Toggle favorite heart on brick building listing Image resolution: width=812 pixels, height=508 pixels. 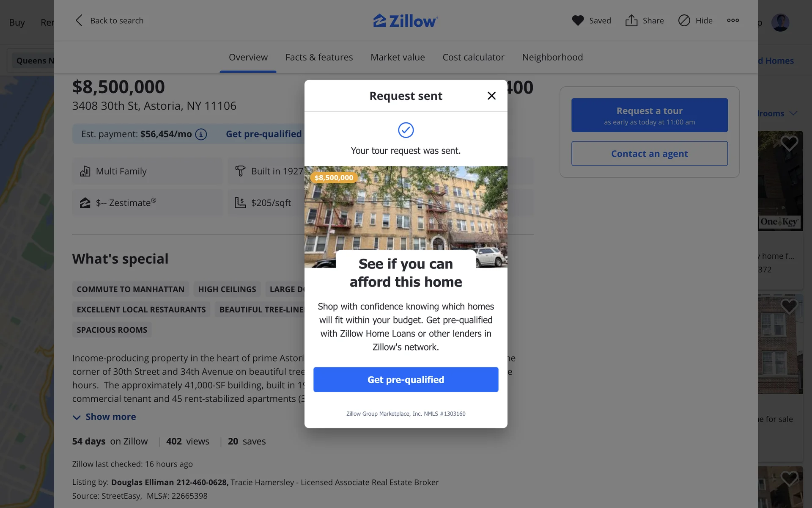[x=789, y=306]
